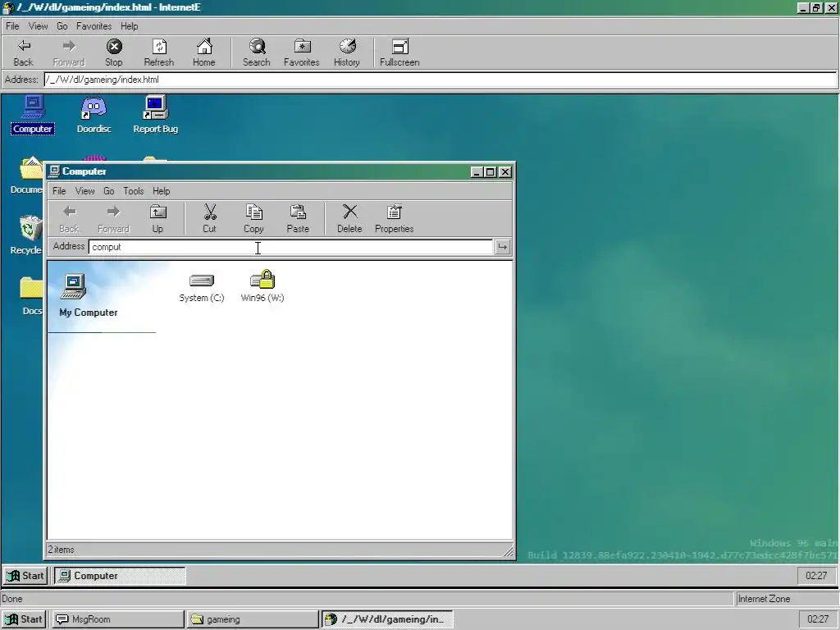Click the outer taskbar Start button
This screenshot has width=840, height=630.
click(x=24, y=619)
